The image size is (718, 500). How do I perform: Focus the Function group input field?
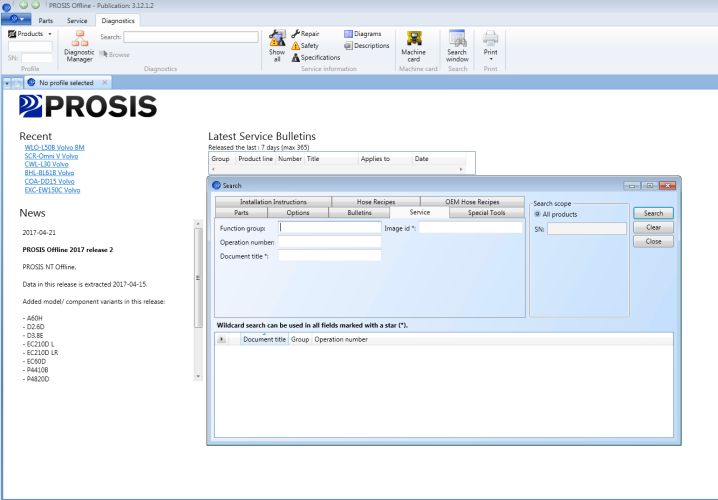click(330, 228)
